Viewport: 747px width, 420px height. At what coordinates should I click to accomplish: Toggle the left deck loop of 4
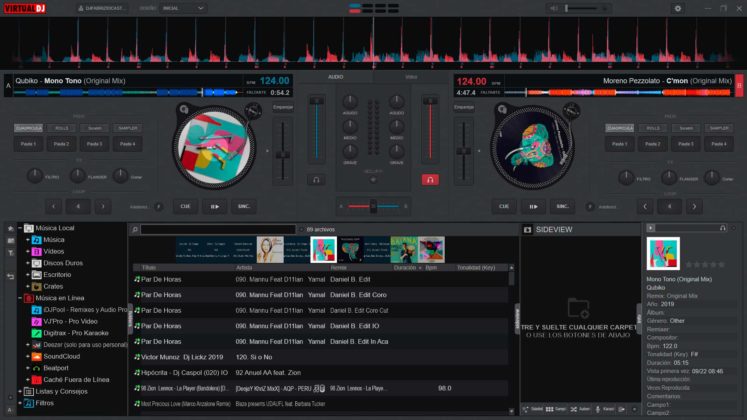78,206
